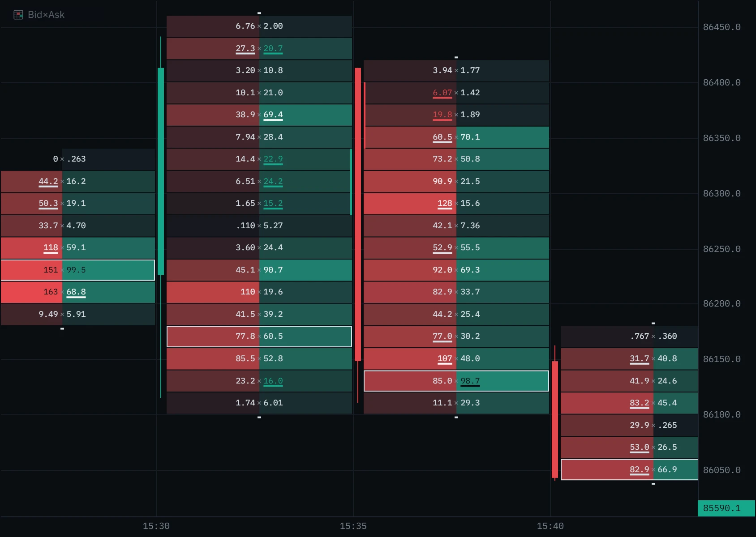Click the 27.3 × 20.7 footprint cell

point(259,49)
